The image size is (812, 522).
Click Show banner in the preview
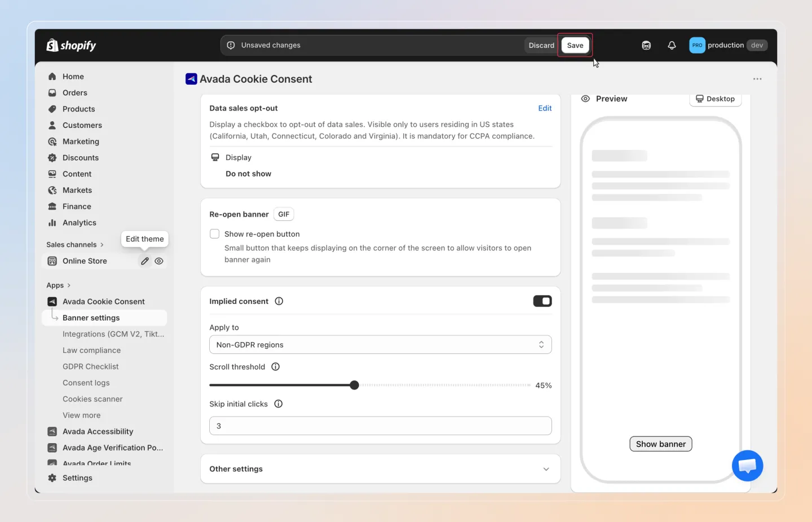pos(661,444)
